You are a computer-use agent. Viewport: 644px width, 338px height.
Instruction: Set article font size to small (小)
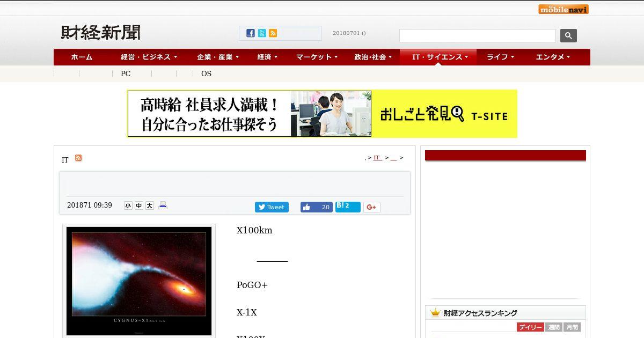(x=128, y=205)
